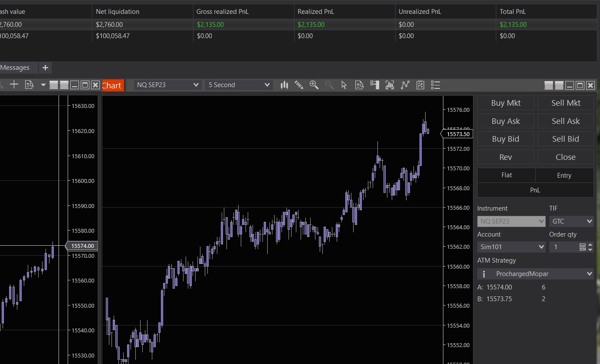
Task: Click the orange Chart tab
Action: pyautogui.click(x=112, y=85)
